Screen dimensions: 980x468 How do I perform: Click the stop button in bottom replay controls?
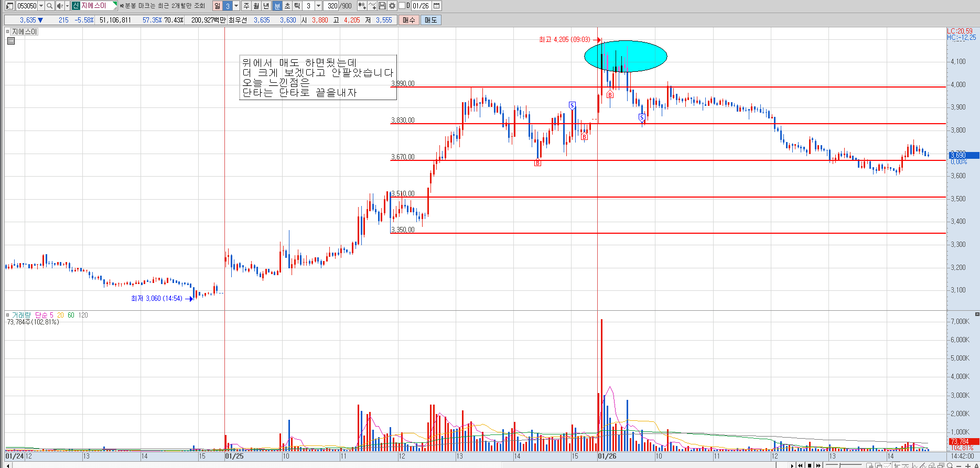pos(810,465)
